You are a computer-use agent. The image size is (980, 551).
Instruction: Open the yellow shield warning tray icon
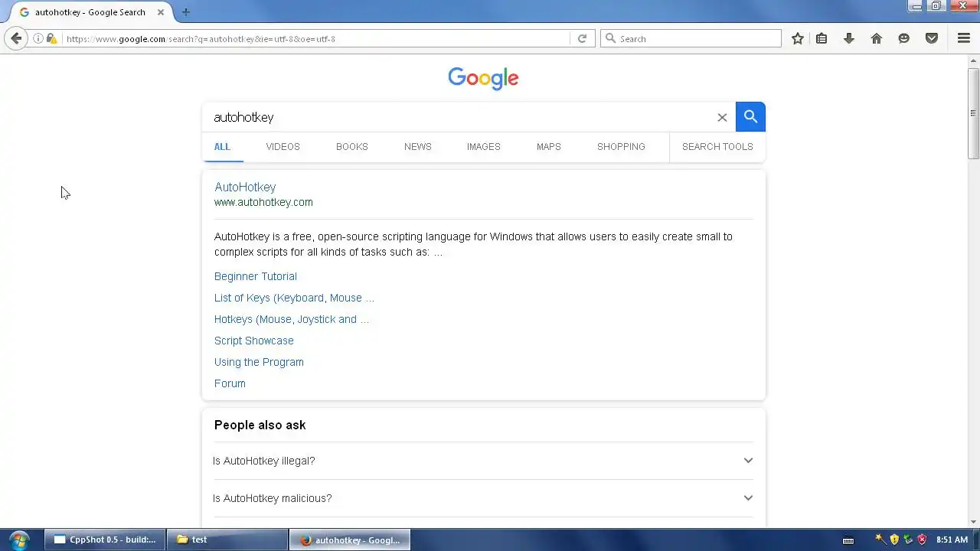click(x=894, y=540)
